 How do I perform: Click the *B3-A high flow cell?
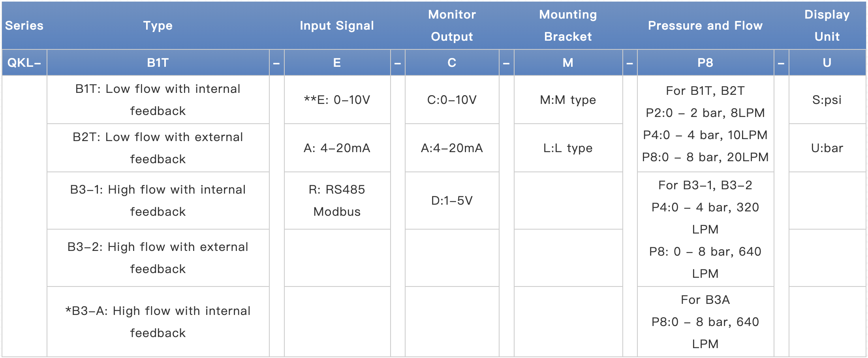coord(158,322)
